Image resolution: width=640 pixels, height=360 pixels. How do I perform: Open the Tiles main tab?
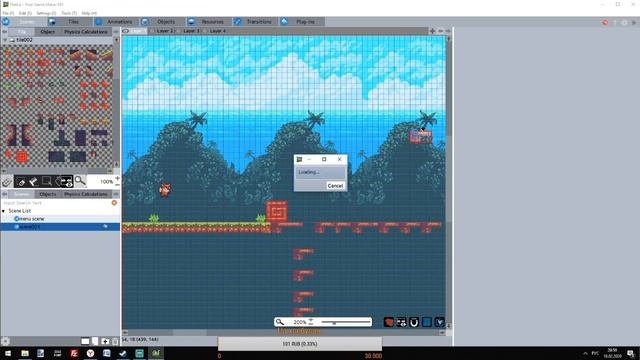(69, 22)
